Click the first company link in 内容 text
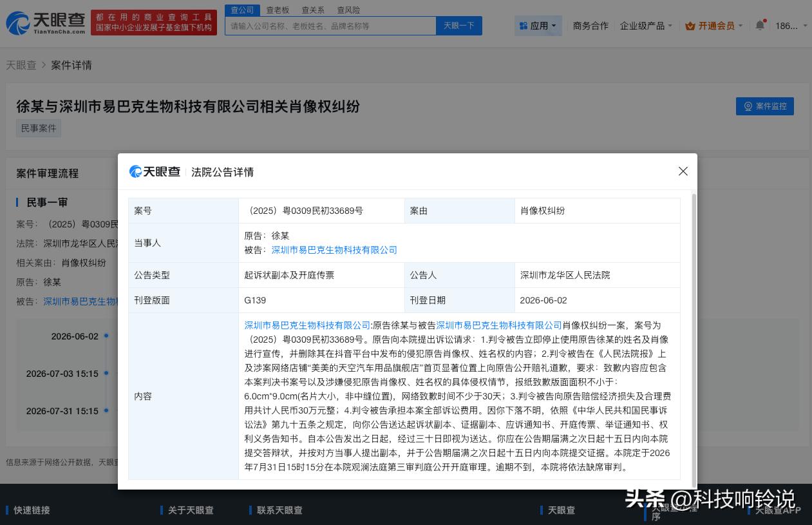The image size is (812, 525). (307, 325)
